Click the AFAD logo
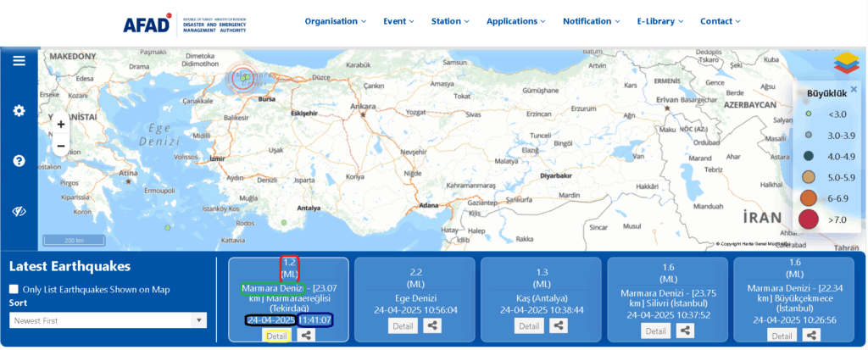 [x=147, y=23]
